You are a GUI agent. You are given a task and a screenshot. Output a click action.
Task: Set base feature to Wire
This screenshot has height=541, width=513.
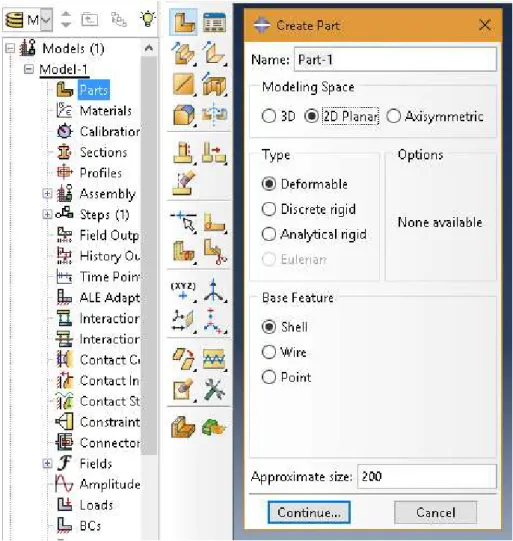[x=269, y=352]
